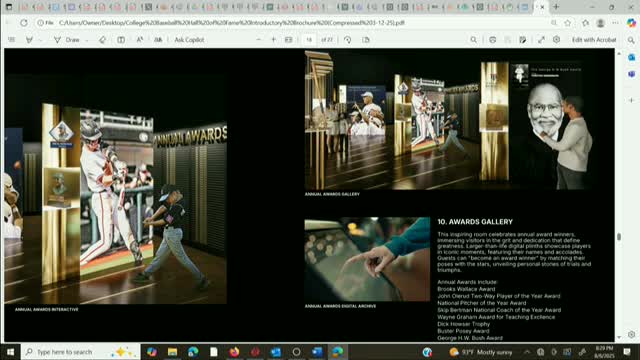
Task: Open the weather widget showing 93°F
Action: (480, 352)
